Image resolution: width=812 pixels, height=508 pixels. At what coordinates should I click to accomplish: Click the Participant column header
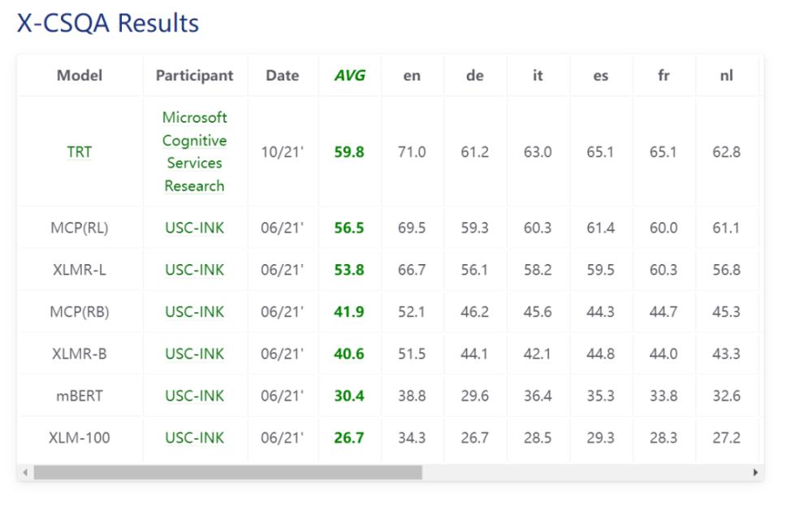[x=194, y=76]
